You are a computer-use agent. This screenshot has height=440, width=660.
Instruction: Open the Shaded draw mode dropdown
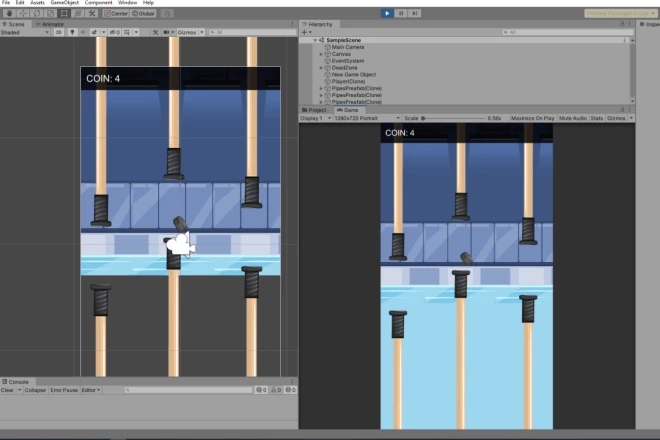[24, 32]
